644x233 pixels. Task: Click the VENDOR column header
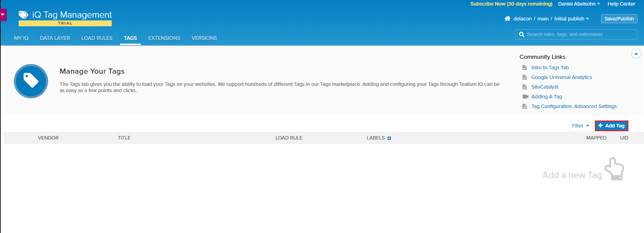click(x=48, y=138)
